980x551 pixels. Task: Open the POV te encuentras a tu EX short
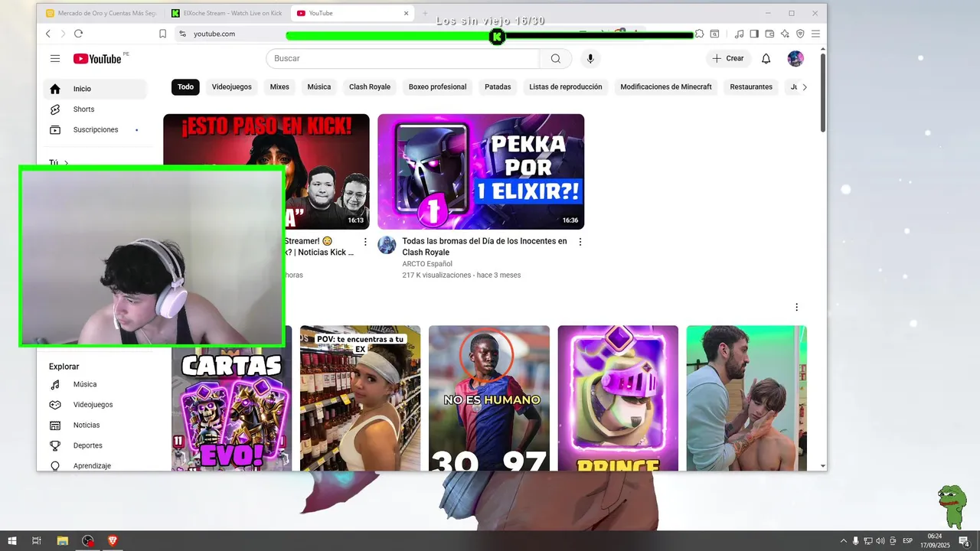360,398
